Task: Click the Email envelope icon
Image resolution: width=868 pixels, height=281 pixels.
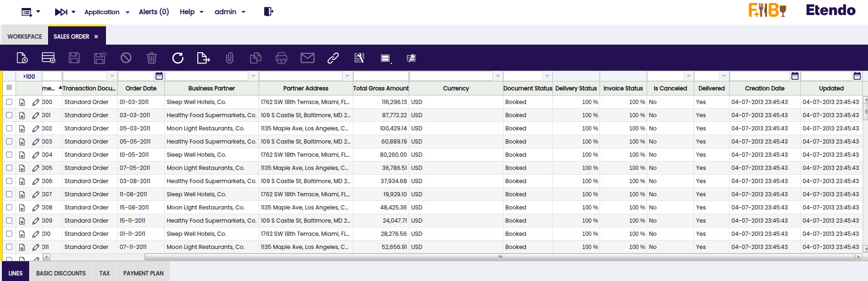Action: coord(307,58)
